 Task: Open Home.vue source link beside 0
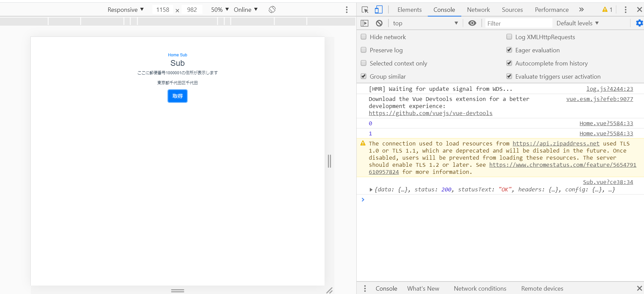606,123
